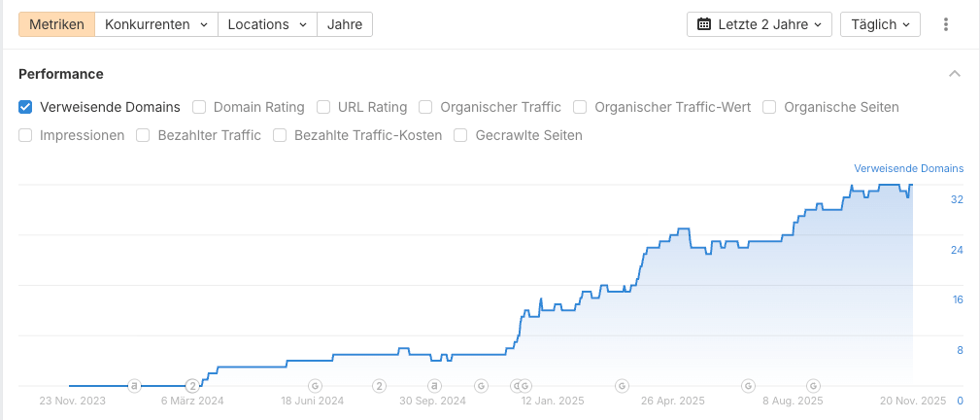This screenshot has width=980, height=420.
Task: Click the 'G' marker near Aug. 2025
Action: [x=749, y=385]
